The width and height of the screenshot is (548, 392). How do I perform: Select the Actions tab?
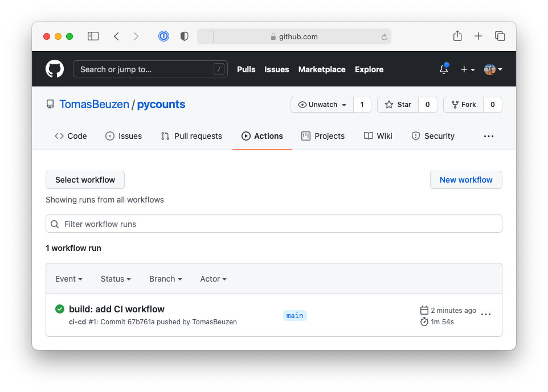262,136
